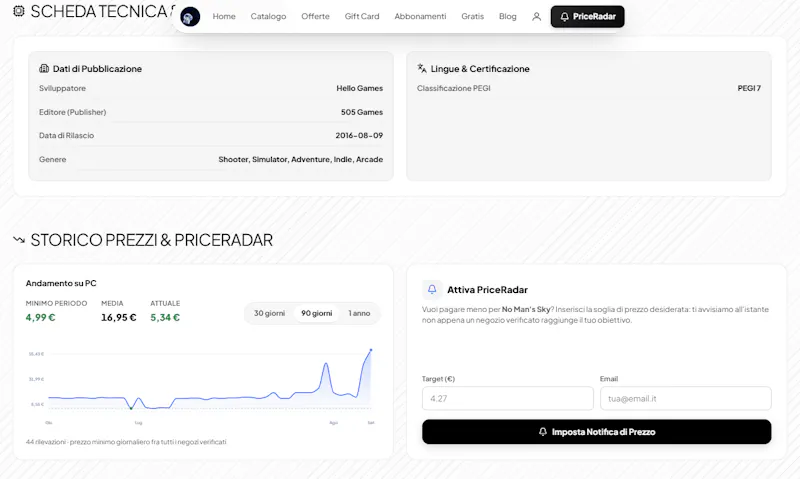
Task: Click the Data di Rilascio label
Action: 66,136
